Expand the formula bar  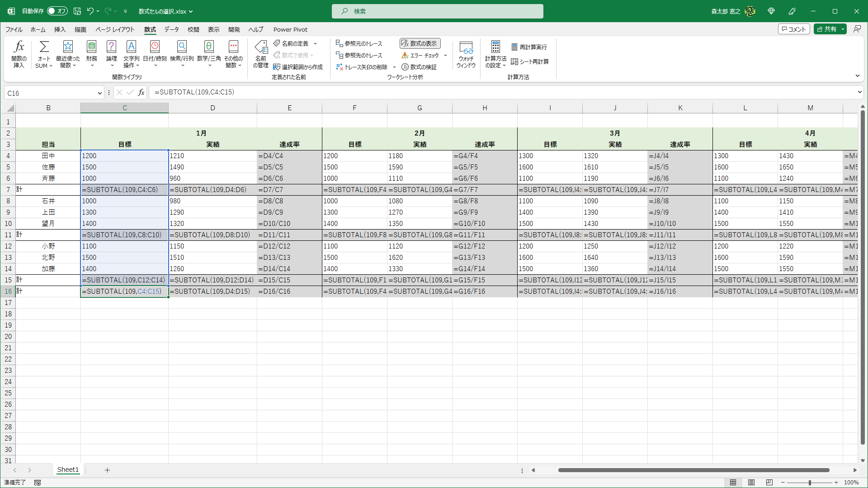(859, 92)
